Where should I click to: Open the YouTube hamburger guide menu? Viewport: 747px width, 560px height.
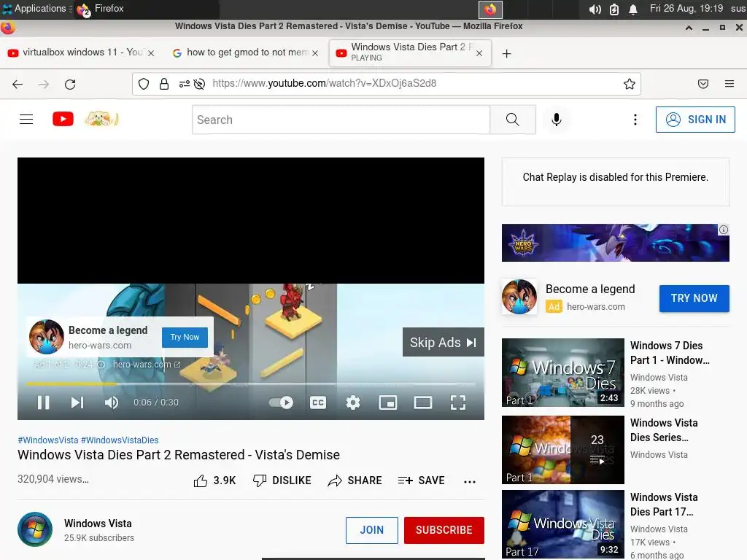click(x=26, y=119)
